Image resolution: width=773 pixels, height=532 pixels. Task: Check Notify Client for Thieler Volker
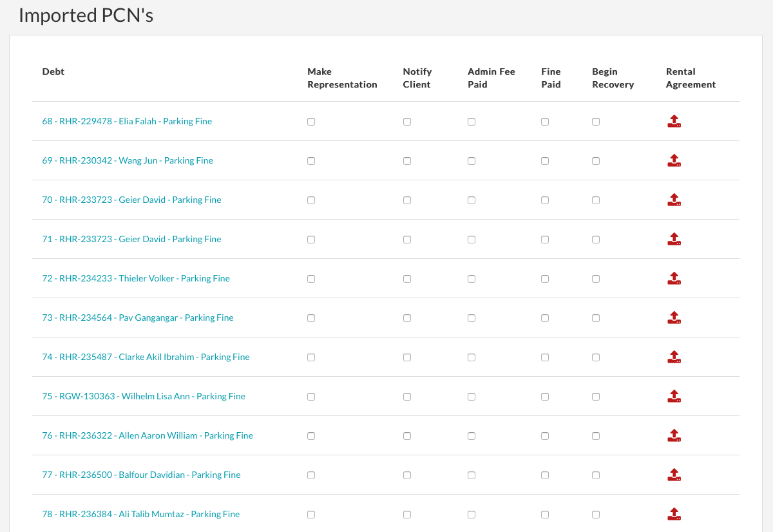click(407, 279)
